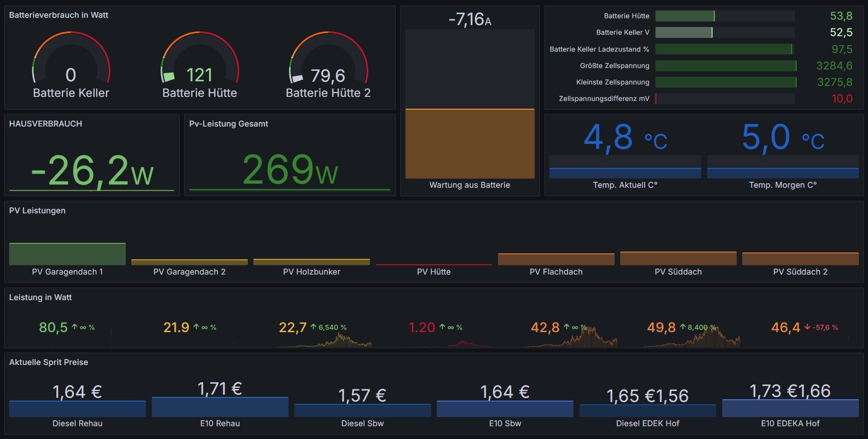Click the PV Süddach 2 bar
Screen dimensions: 868x439
[x=800, y=259]
